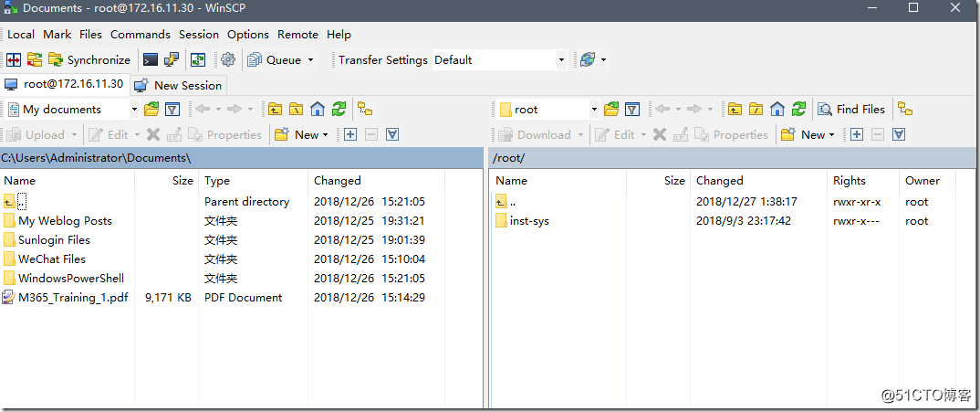Click the local path C:\Users\Administrator\Documents\ bar
This screenshot has width=980, height=412.
coord(241,158)
